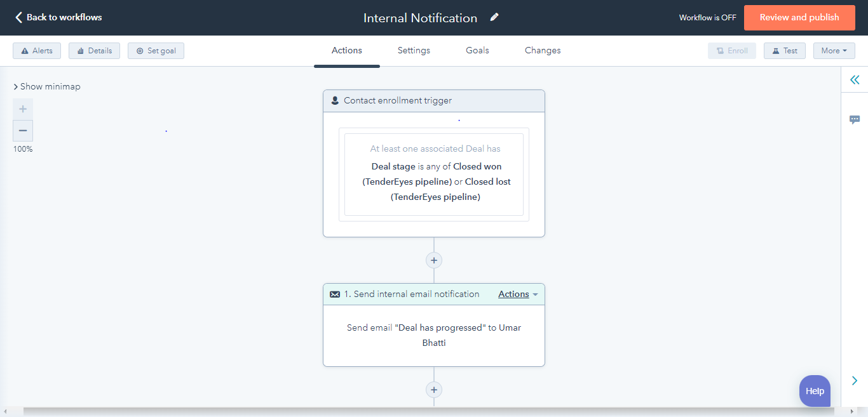This screenshot has width=868, height=417.
Task: Click the envelope icon on the email action card
Action: pos(335,294)
